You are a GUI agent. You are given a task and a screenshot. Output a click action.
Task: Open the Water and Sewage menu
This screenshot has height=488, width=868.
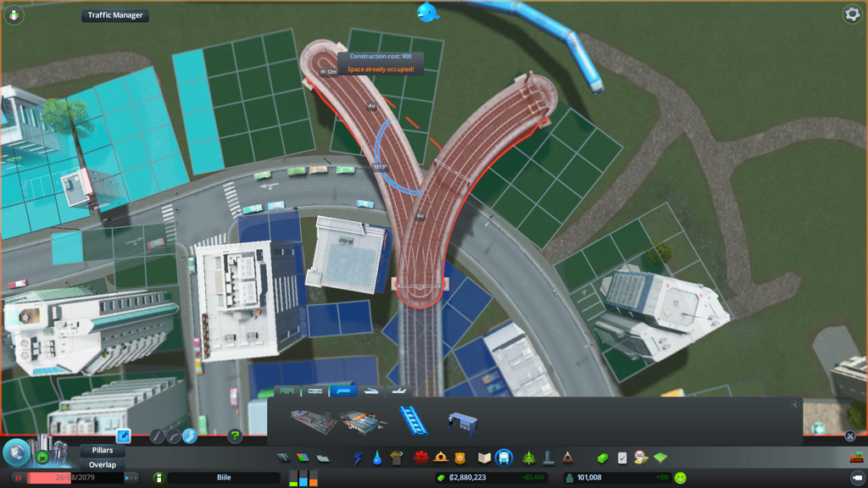coord(377,458)
